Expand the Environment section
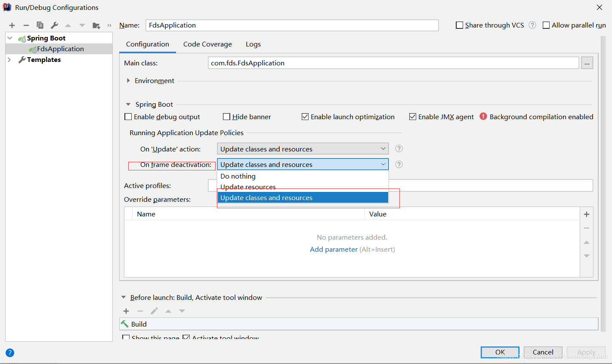This screenshot has height=364, width=612. coord(128,80)
